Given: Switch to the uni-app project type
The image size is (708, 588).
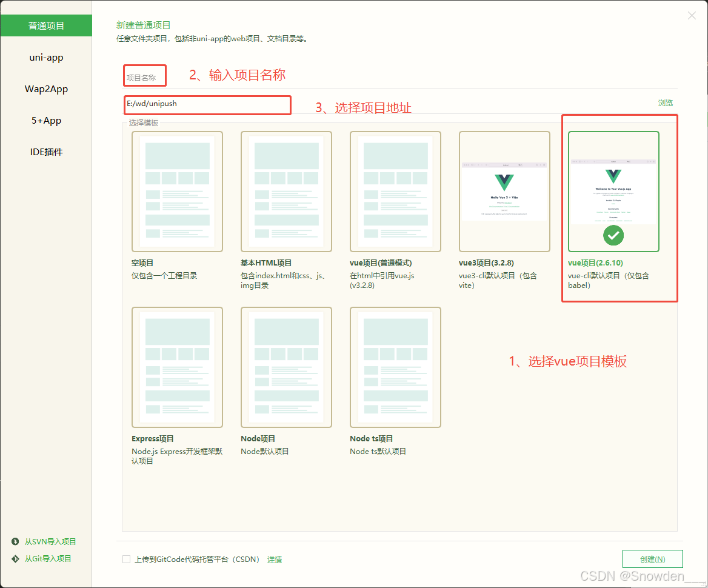Looking at the screenshot, I should point(46,58).
